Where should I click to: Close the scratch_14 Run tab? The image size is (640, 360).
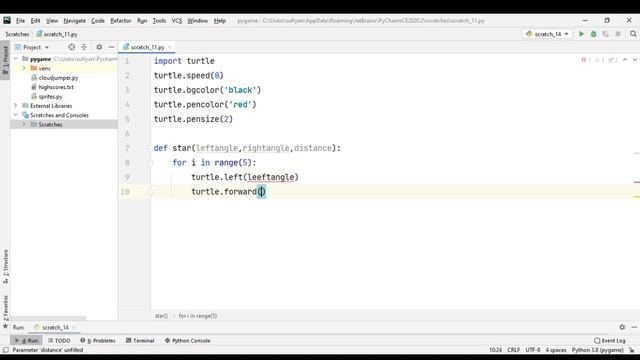[x=73, y=327]
